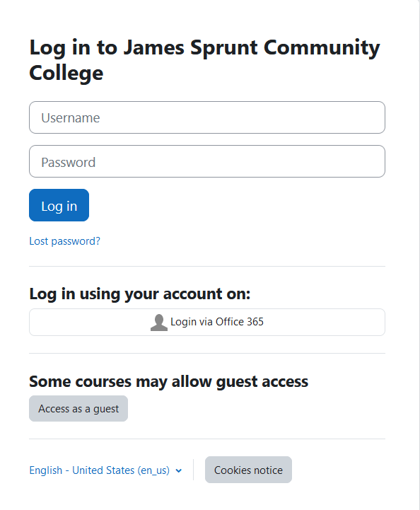Viewport: 420px width, 510px height.
Task: Click the Some courses may allow guest access heading
Action: (169, 381)
